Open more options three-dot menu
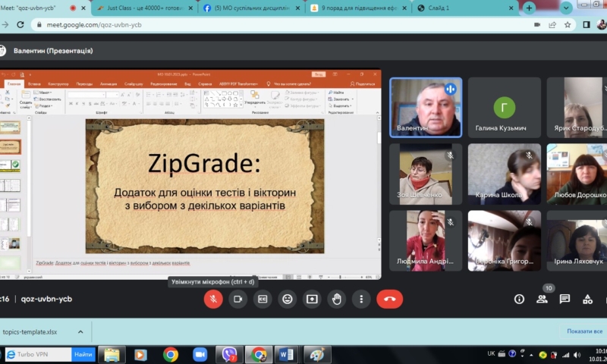 point(361,299)
